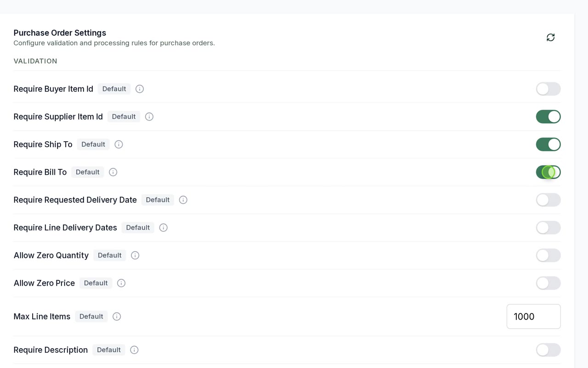The width and height of the screenshot is (588, 368).
Task: Click the Require Requested Delivery Date label
Action: click(x=75, y=200)
